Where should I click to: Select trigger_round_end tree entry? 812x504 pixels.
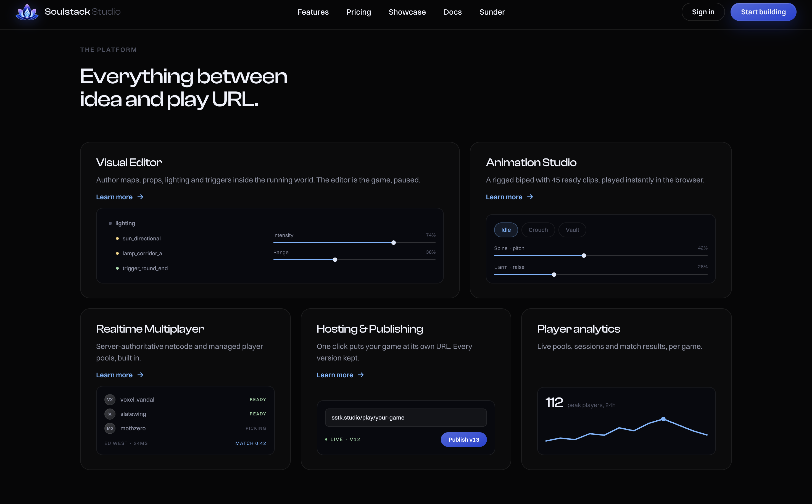pyautogui.click(x=142, y=268)
